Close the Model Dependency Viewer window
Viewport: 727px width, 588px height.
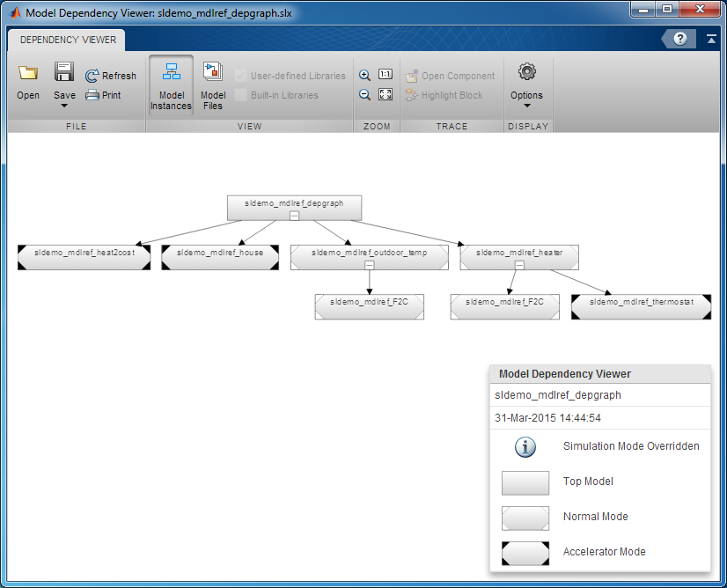pyautogui.click(x=700, y=10)
